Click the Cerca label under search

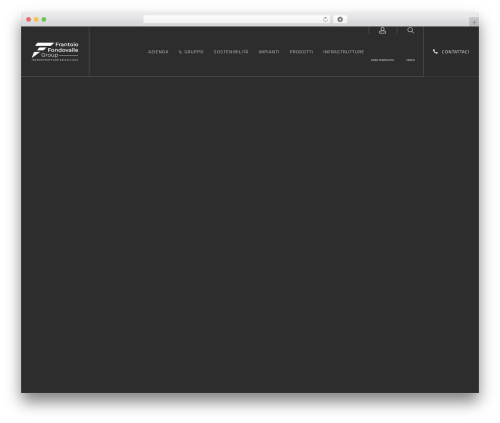[410, 60]
